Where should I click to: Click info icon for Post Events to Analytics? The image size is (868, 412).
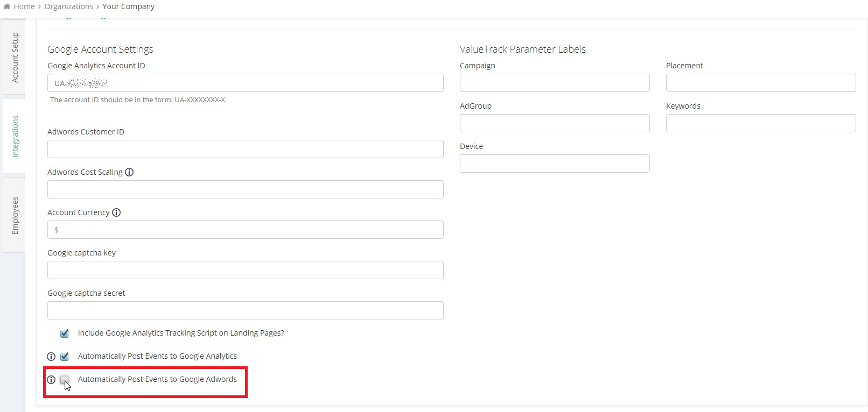coord(51,357)
